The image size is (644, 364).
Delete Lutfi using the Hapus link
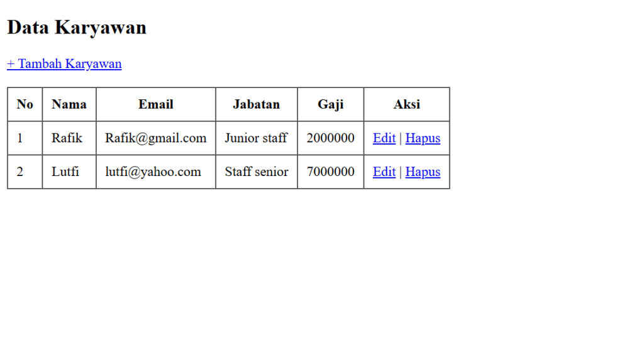click(423, 172)
